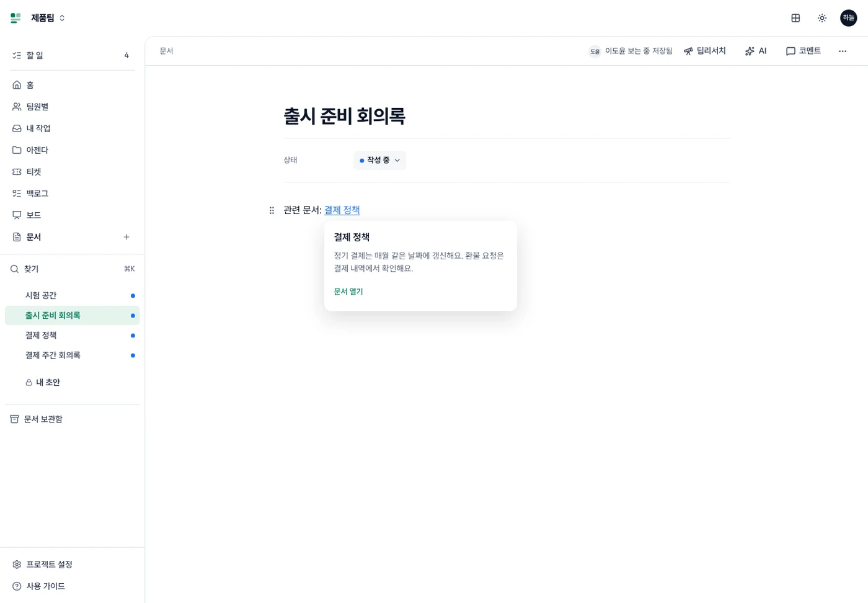Select 출시 준비 회의록 in sidebar tree
The image size is (868, 603).
click(x=73, y=315)
